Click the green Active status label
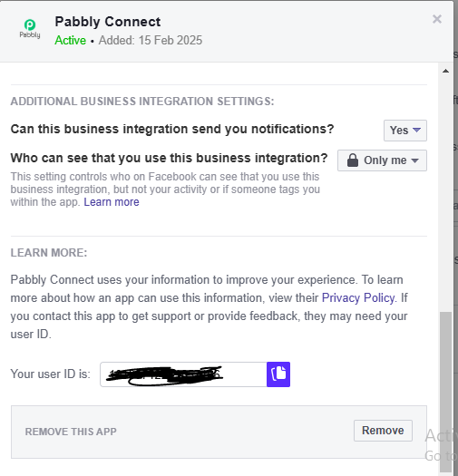458x476 pixels. 71,41
